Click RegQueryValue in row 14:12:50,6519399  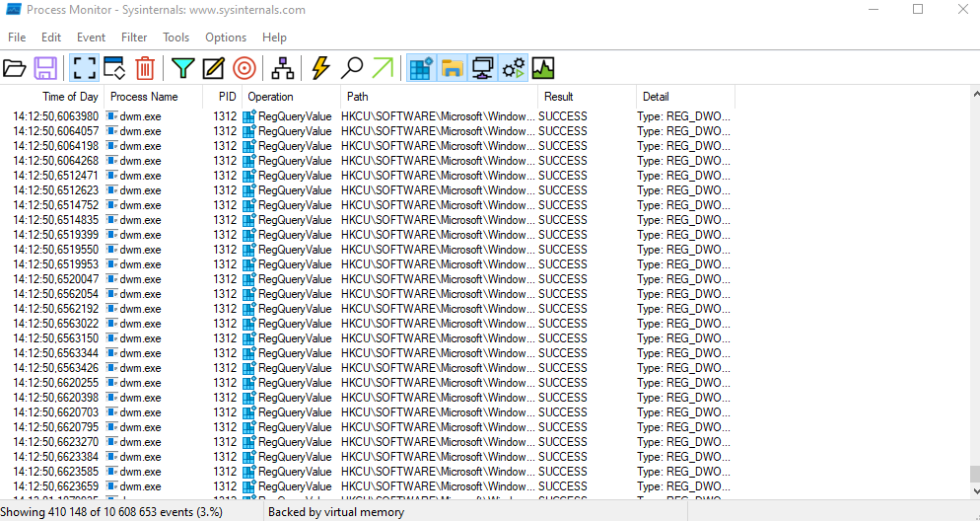pyautogui.click(x=295, y=235)
